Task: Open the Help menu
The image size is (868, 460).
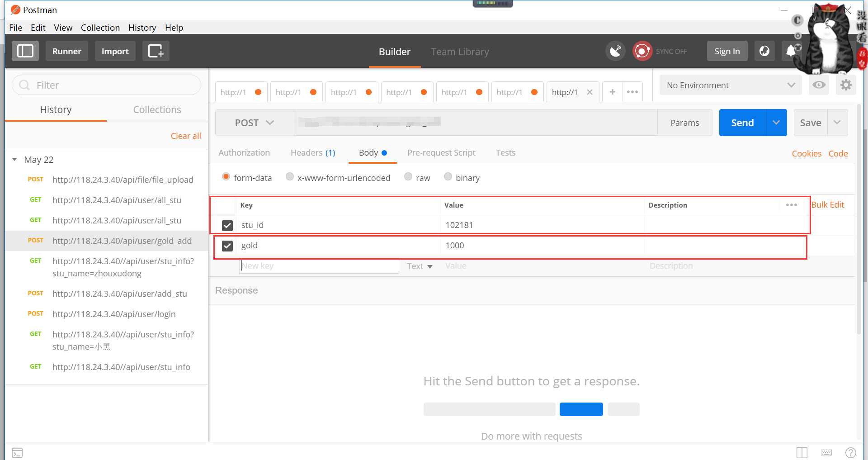Action: [x=174, y=28]
